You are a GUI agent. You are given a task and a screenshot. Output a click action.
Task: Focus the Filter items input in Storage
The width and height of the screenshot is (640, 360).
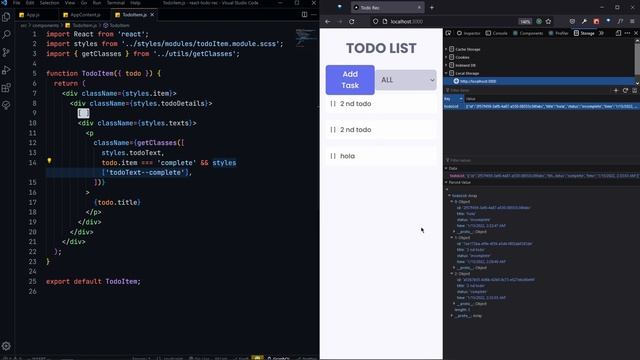tap(527, 91)
